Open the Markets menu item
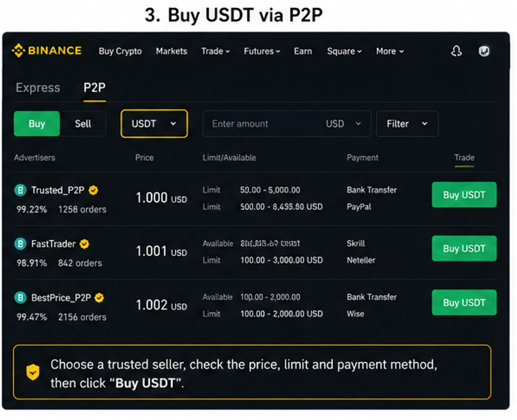Screen dimensions: 517x420 click(171, 51)
